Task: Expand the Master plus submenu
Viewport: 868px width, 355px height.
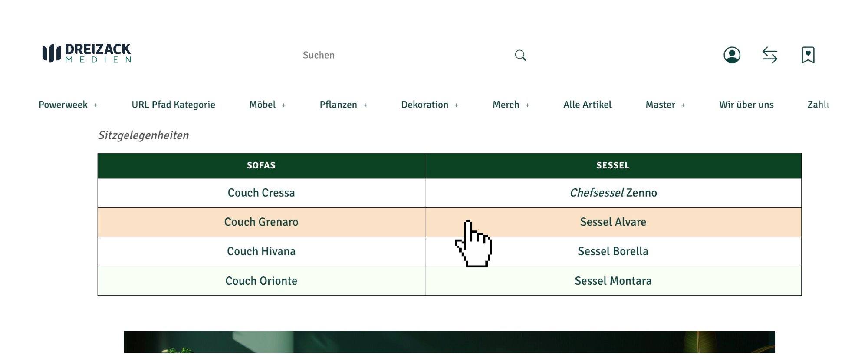Action: pos(683,105)
